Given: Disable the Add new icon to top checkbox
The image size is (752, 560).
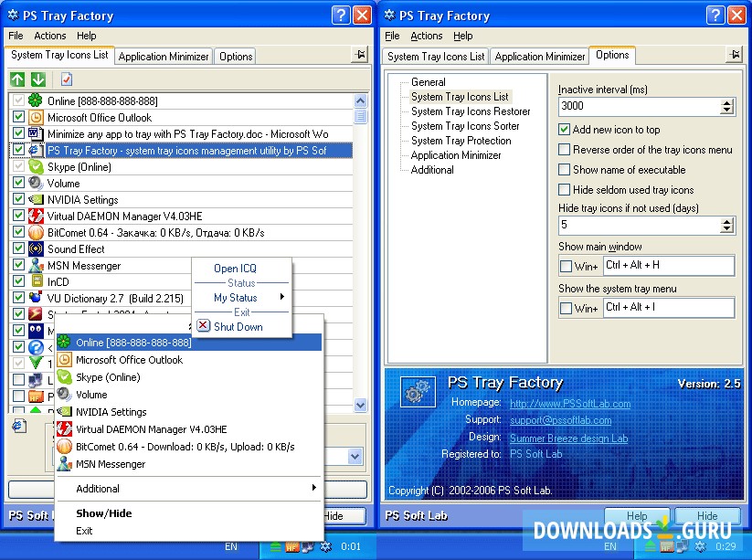Looking at the screenshot, I should click(x=565, y=130).
